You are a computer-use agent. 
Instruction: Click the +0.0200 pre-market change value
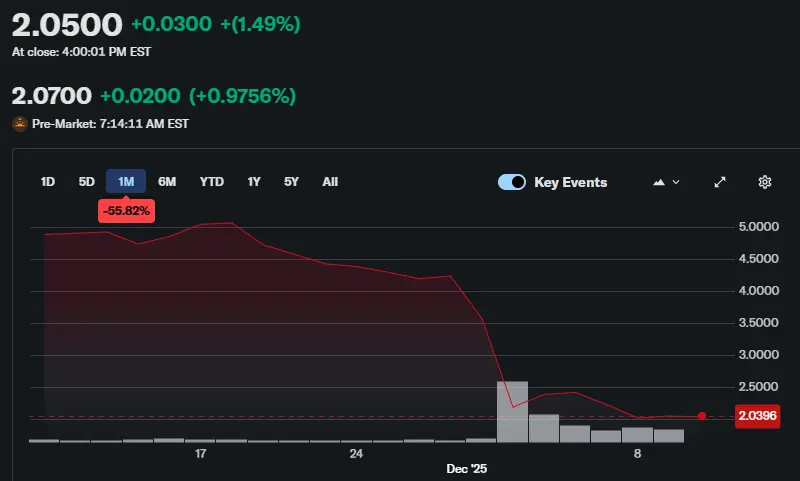pos(140,96)
